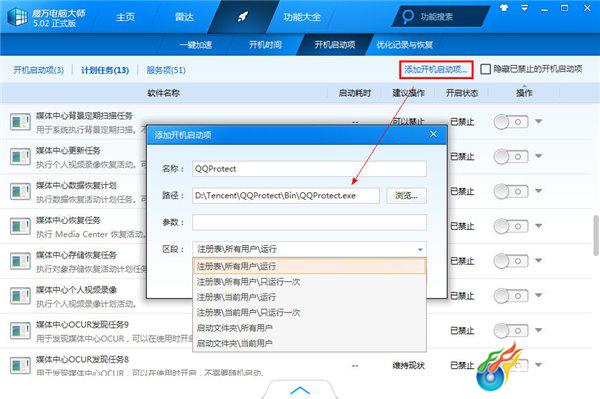This screenshot has height=399, width=600.
Task: Toggle switch for 媒体中心OCUR发现任务9
Action: click(x=511, y=330)
